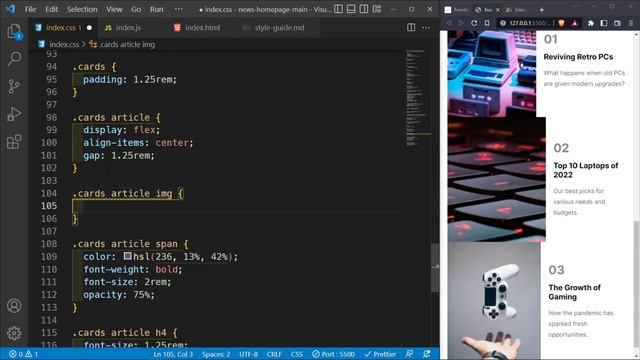Open the Run and Debug view

[14, 114]
